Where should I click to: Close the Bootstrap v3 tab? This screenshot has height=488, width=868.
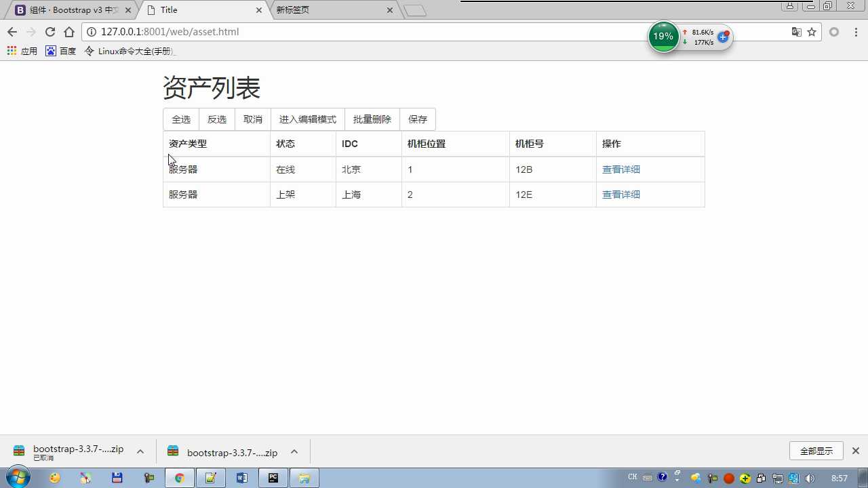[128, 10]
